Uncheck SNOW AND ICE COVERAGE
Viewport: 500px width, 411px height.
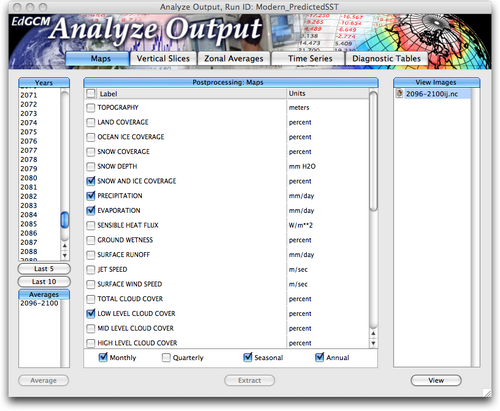(90, 181)
